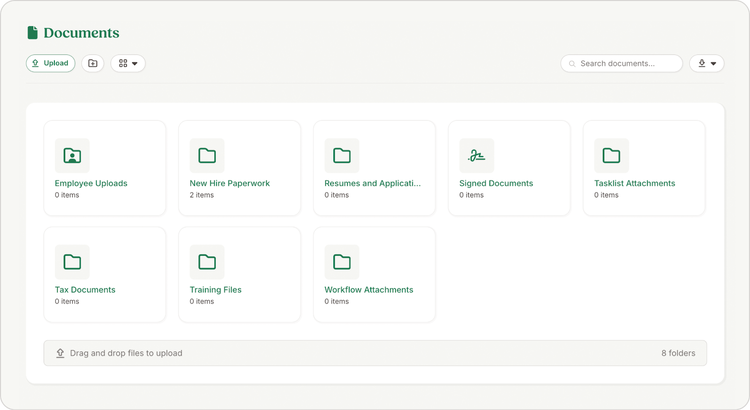Click the Drag and drop files to upload bar
The image size is (750, 410).
[375, 353]
